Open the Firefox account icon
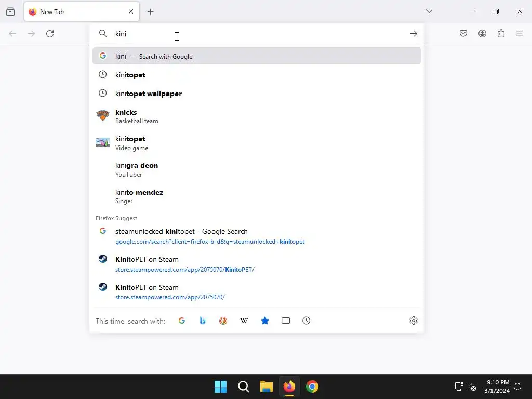Viewport: 532px width, 399px height. [483, 33]
